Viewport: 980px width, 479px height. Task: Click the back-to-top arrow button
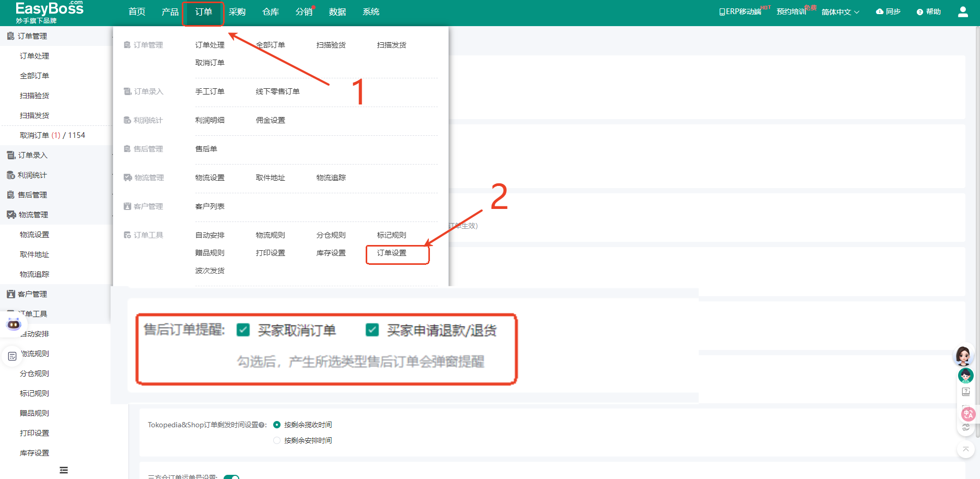click(965, 449)
